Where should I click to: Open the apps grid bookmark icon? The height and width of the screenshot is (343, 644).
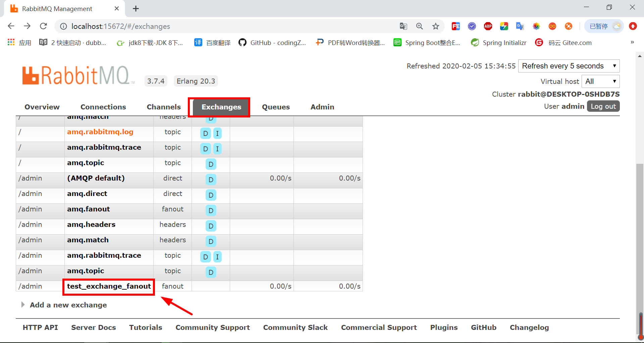point(11,42)
